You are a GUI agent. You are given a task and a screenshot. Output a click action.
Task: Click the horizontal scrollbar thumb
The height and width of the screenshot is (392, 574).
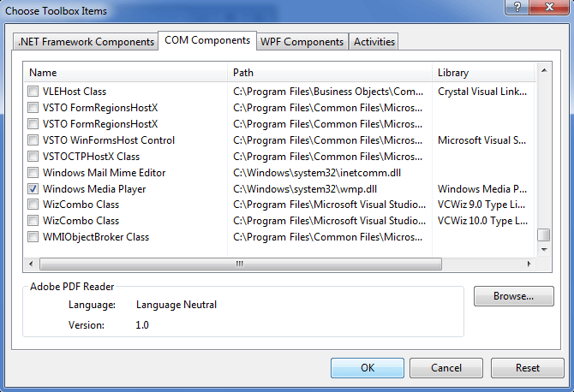[240, 264]
